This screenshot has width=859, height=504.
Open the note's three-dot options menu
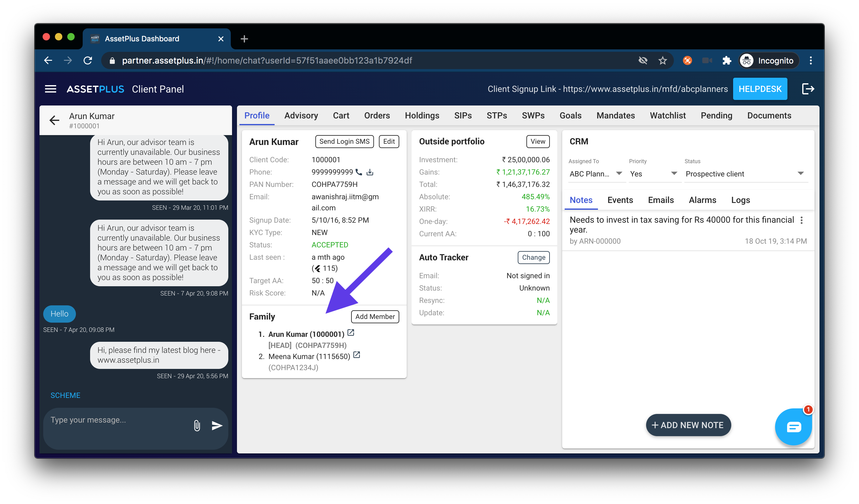[801, 221]
